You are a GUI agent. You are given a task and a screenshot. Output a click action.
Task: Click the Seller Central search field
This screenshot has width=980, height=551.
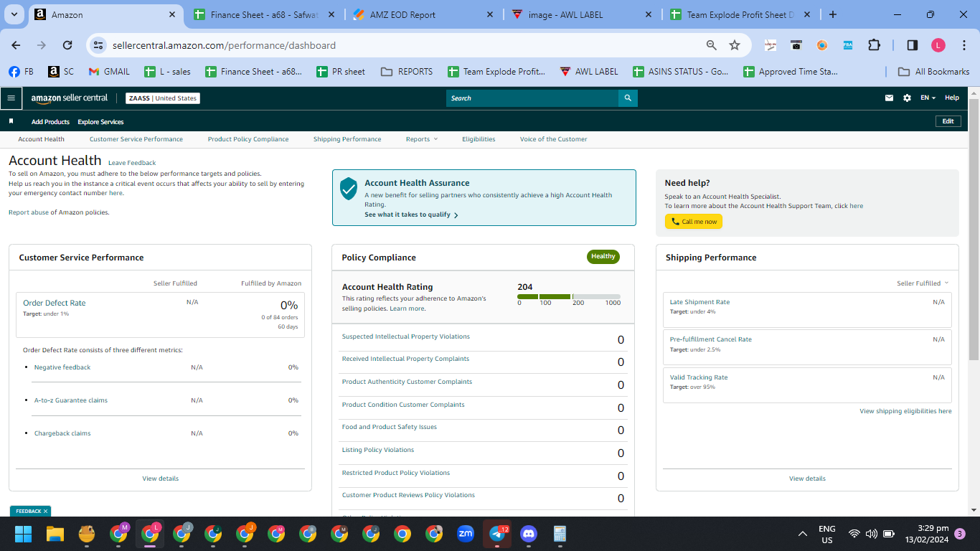[x=532, y=98]
